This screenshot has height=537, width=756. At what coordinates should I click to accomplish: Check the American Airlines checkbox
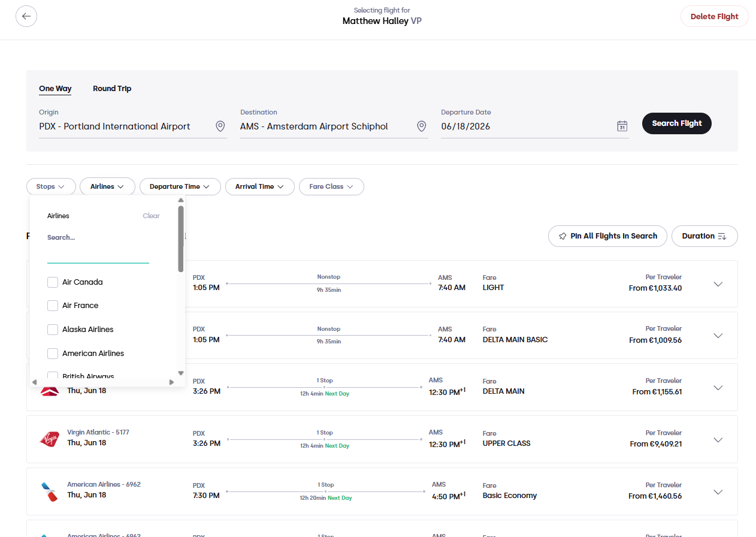pos(53,354)
